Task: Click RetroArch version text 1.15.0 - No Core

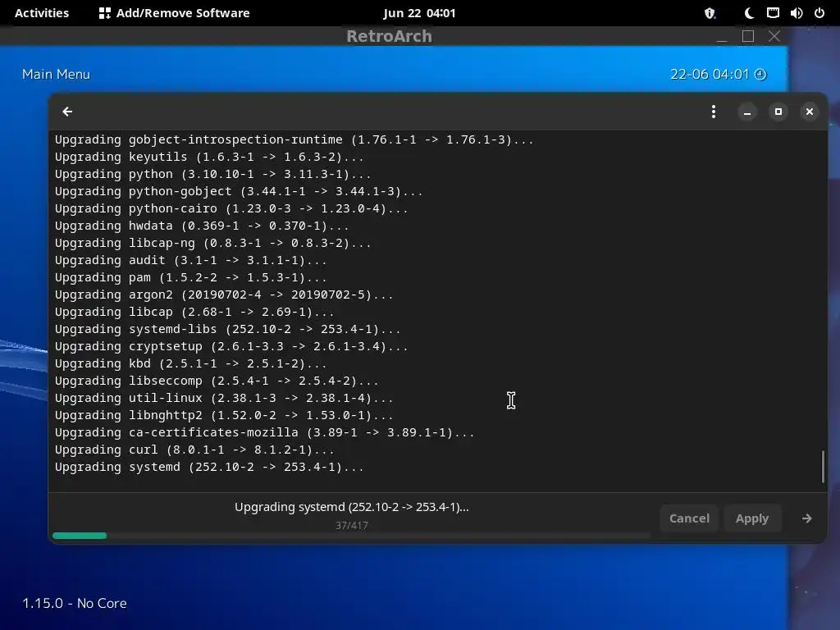Action: click(x=75, y=603)
